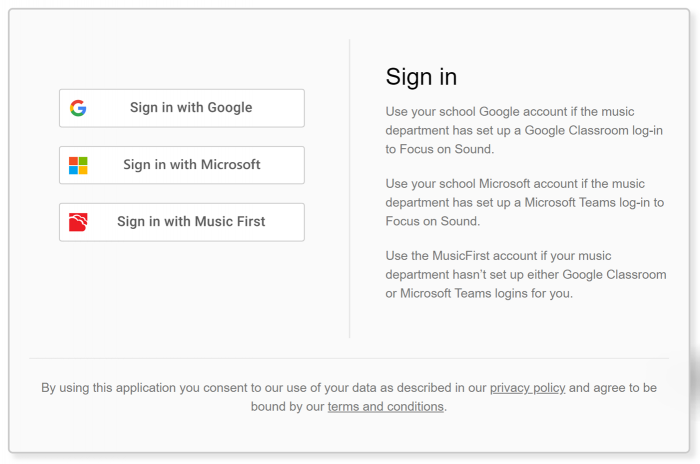Open the terms and conditions link
This screenshot has height=464, width=700.
386,406
